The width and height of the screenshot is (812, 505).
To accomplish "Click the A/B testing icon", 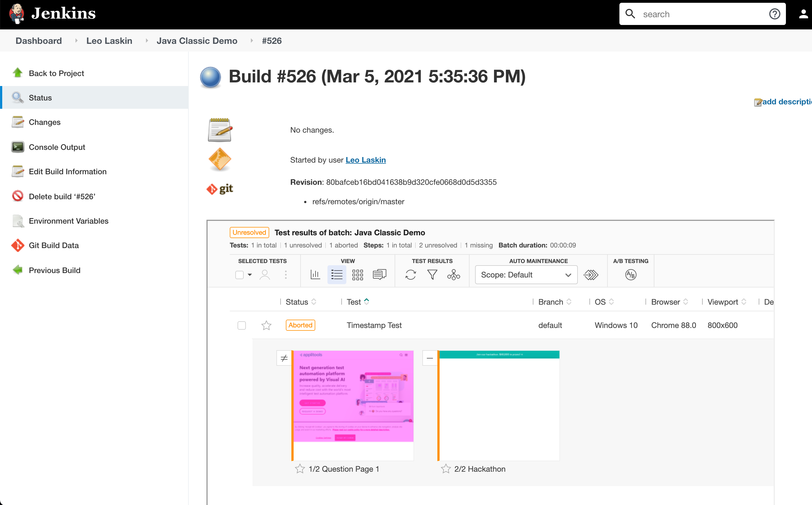I will (x=630, y=275).
